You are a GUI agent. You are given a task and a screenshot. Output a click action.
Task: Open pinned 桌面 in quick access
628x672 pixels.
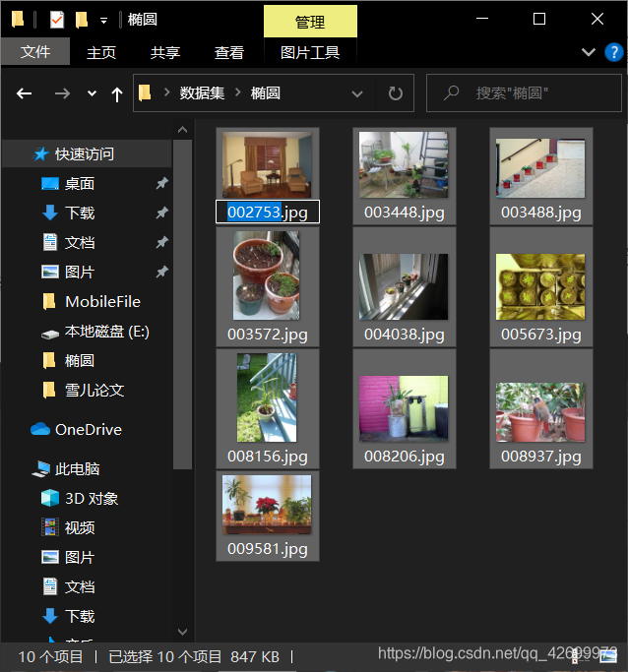pyautogui.click(x=80, y=183)
